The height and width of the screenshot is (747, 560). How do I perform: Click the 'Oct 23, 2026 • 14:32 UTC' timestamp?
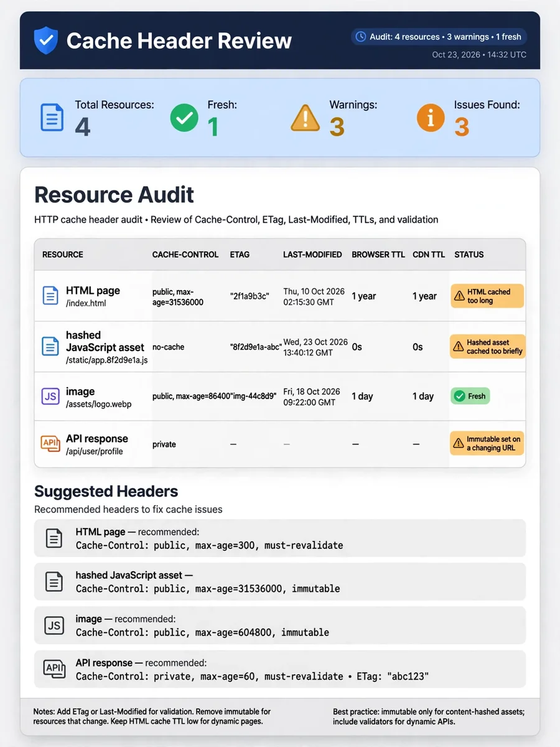pyautogui.click(x=479, y=55)
